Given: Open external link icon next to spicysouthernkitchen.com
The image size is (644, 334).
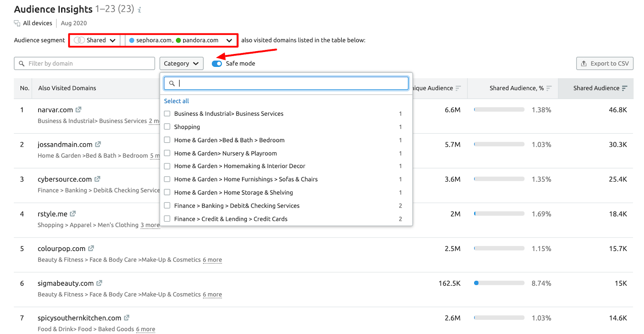Looking at the screenshot, I should tap(127, 318).
